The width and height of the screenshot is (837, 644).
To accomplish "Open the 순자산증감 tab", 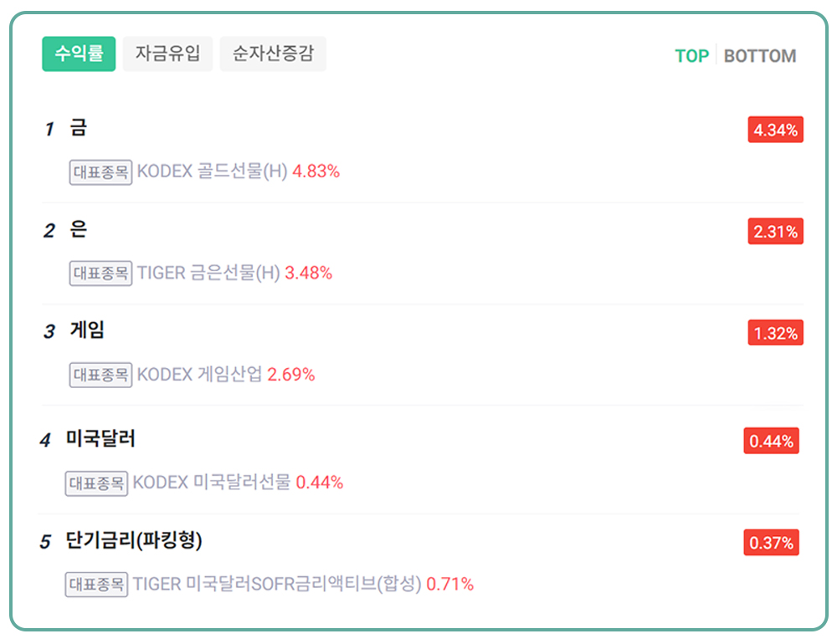I will [x=272, y=54].
